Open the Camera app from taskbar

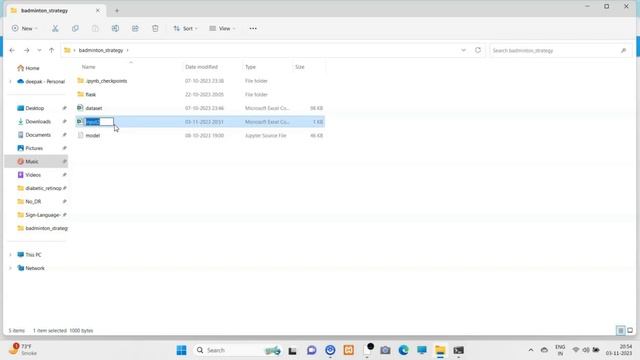[385, 350]
